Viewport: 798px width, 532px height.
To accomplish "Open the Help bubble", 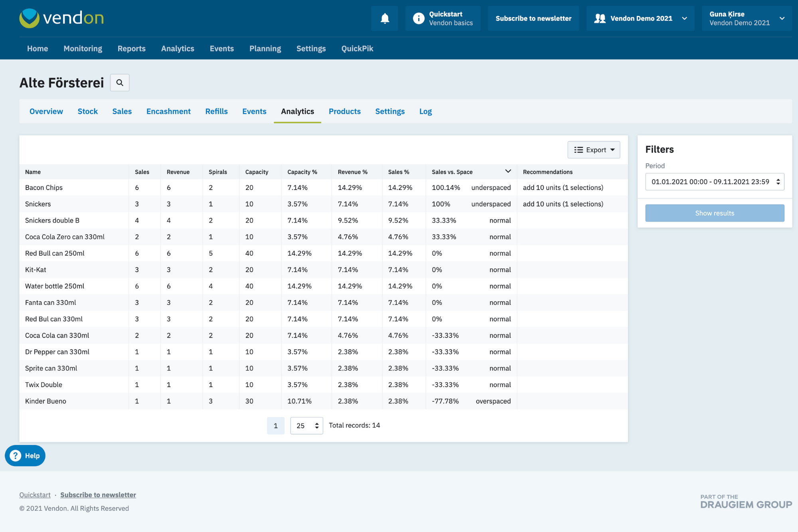I will click(25, 455).
